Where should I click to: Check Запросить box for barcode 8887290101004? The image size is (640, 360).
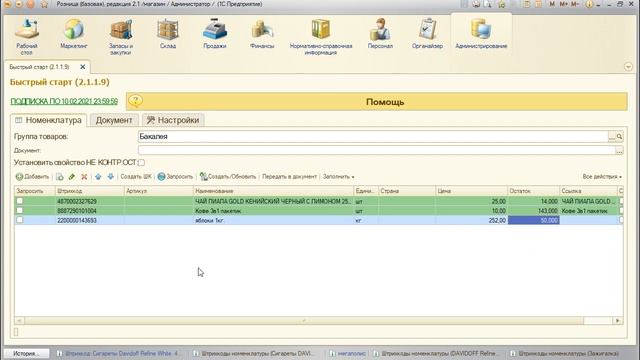pos(20,210)
